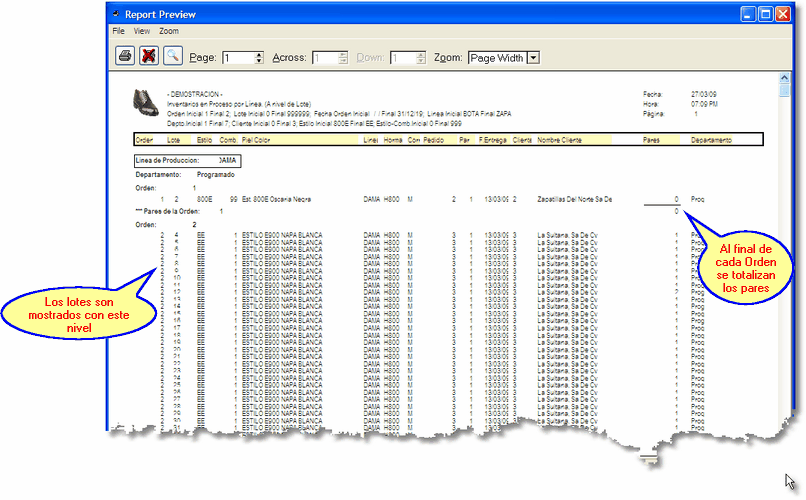
Task: Open the Zoom menu
Action: point(168,32)
